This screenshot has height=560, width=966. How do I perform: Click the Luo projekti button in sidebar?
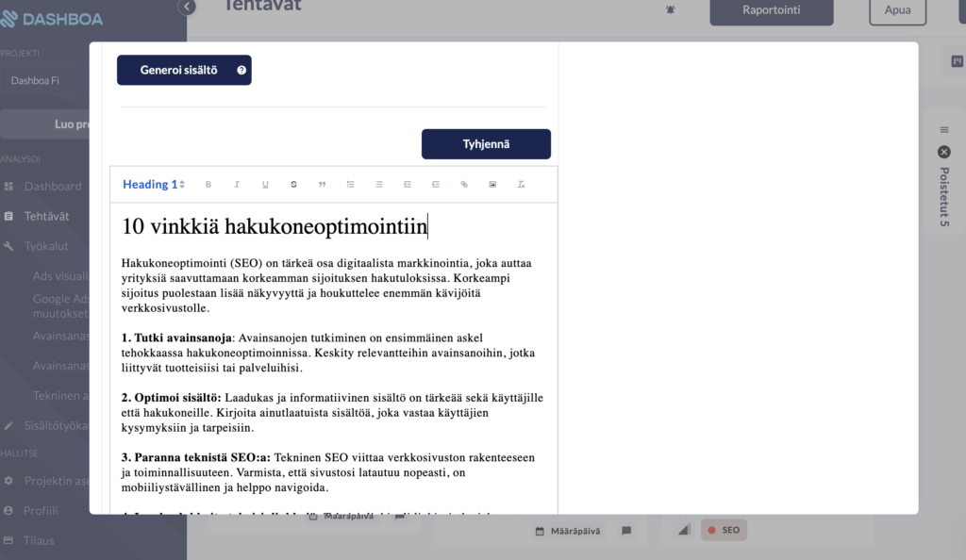(x=45, y=124)
